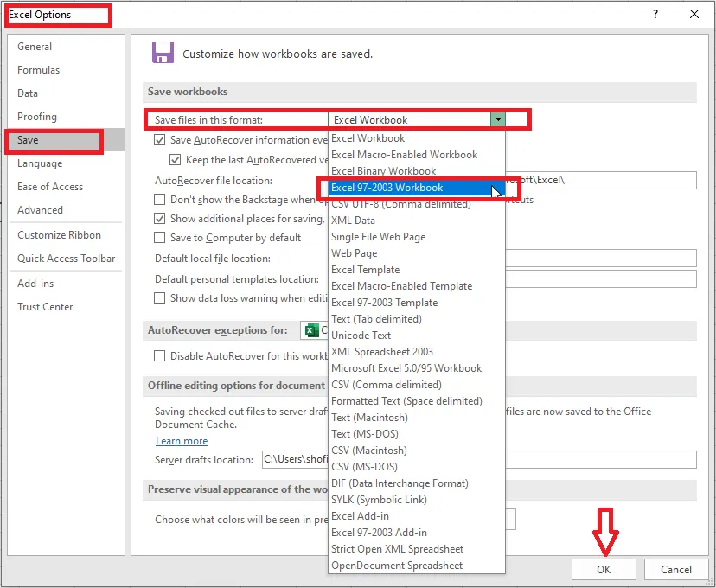Open the dialog help question mark

(655, 14)
